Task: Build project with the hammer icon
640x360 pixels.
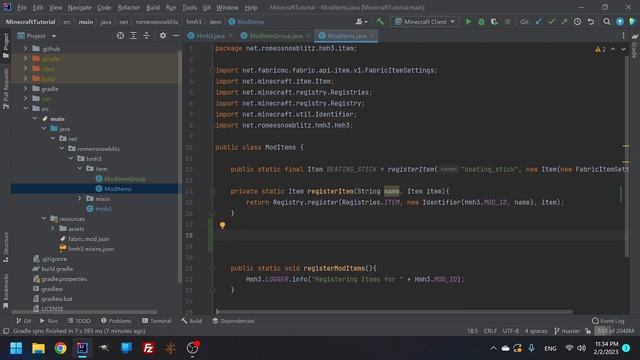Action: click(x=380, y=22)
